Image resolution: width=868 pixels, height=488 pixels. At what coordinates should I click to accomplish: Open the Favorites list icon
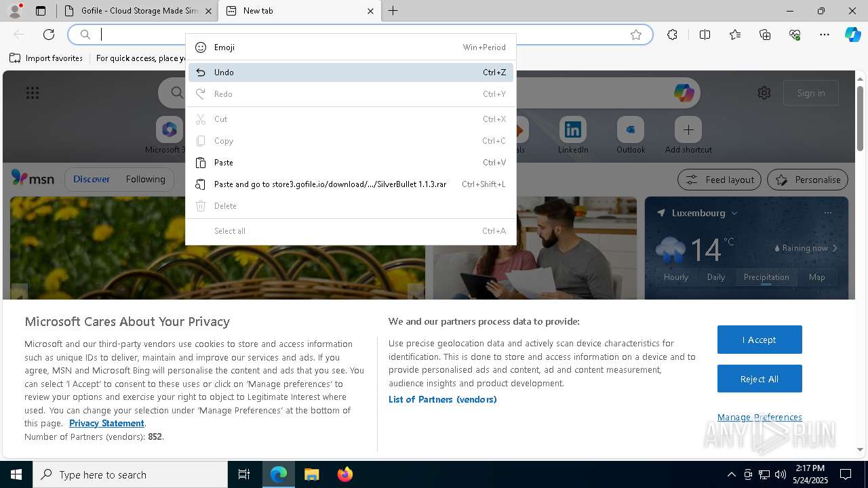[735, 35]
